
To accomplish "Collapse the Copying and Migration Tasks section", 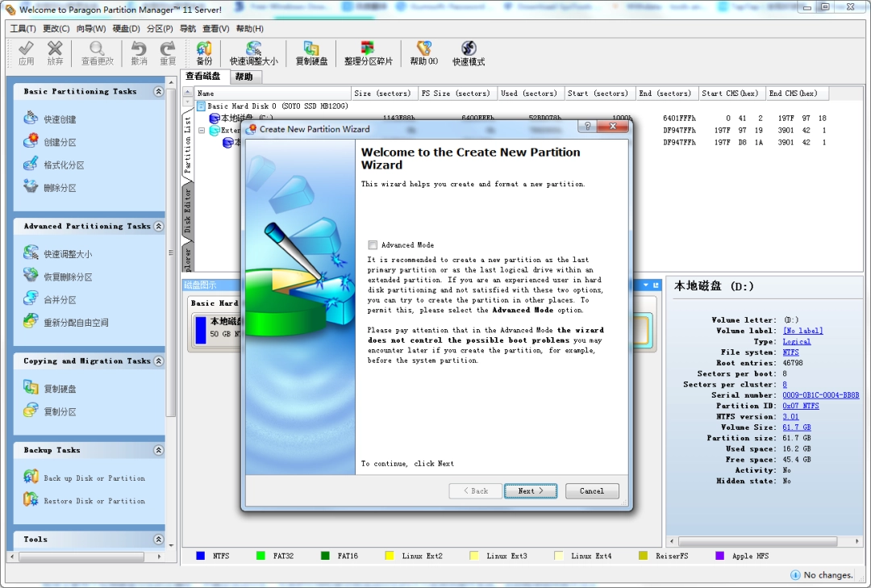I will (x=158, y=361).
